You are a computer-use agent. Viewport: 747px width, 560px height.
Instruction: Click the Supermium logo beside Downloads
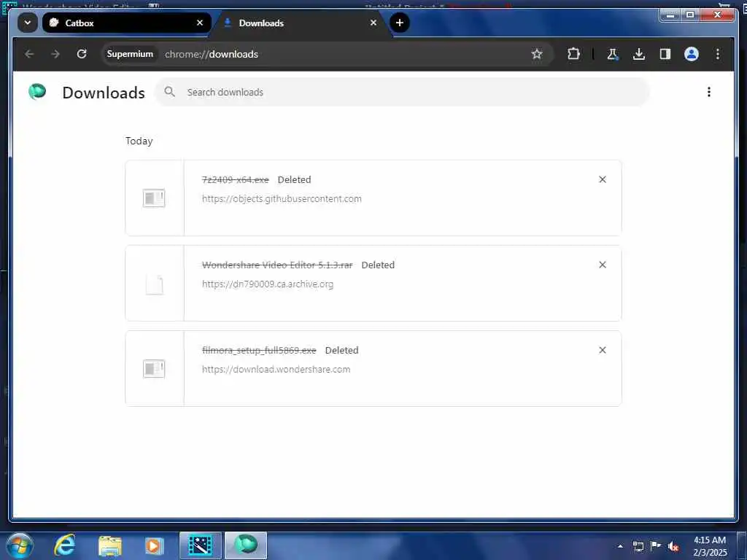[37, 91]
